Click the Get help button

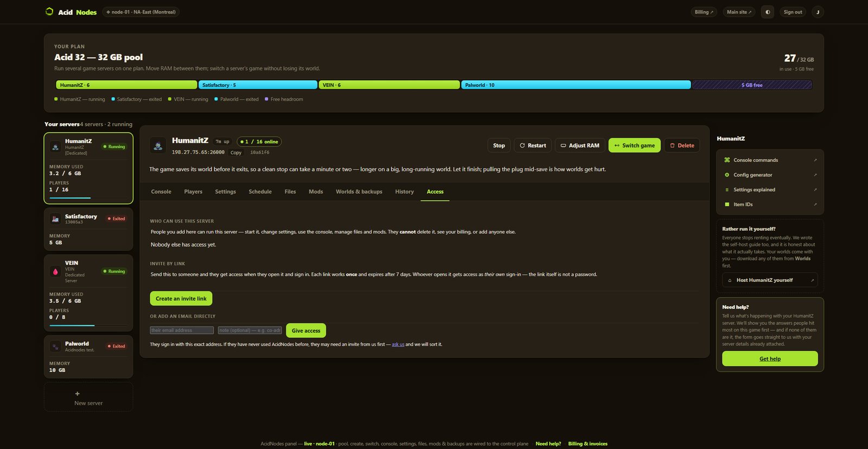pyautogui.click(x=770, y=359)
